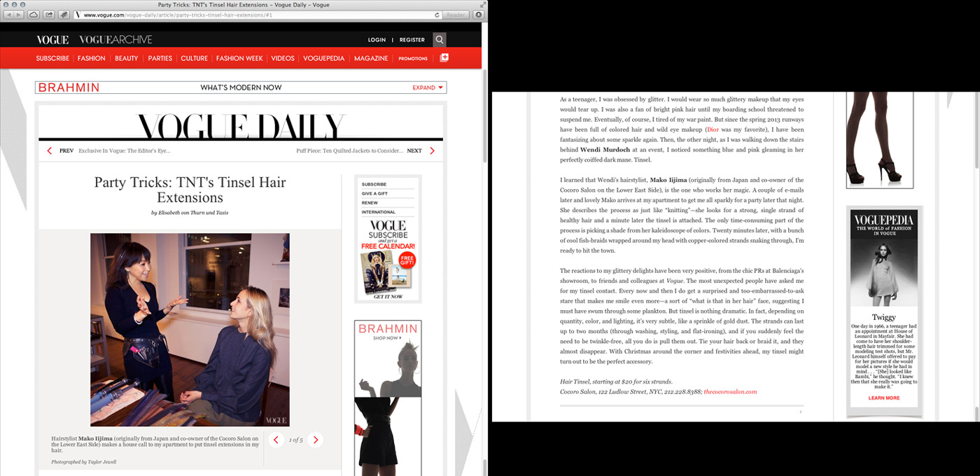The height and width of the screenshot is (476, 980).
Task: Click the red plus icon beside Promotions
Action: point(444,58)
